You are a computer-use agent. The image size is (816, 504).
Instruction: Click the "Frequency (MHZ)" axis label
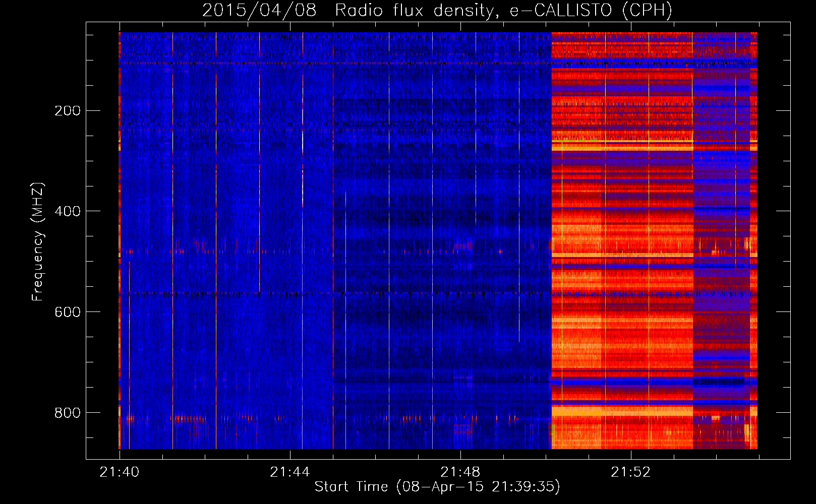click(37, 242)
